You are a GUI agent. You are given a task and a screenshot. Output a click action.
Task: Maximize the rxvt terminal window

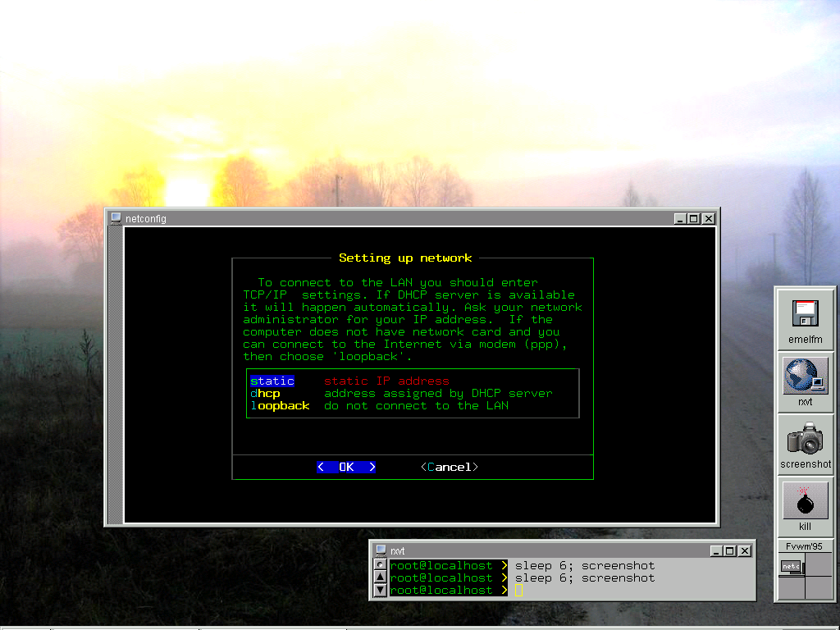point(729,550)
